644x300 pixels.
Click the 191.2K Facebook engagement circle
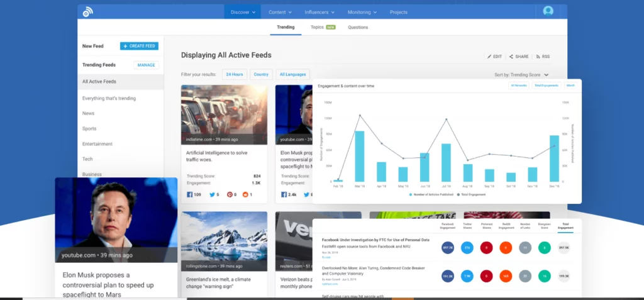(x=448, y=275)
